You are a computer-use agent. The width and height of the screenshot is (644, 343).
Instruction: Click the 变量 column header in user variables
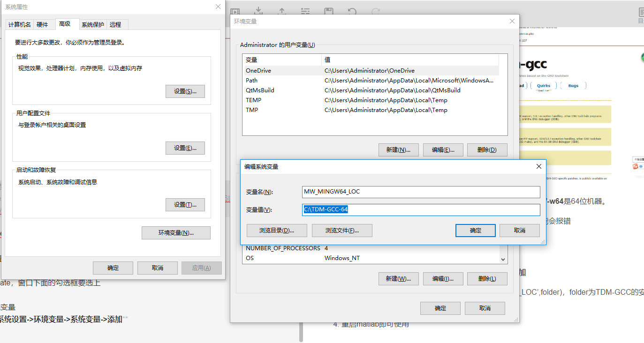(282, 60)
